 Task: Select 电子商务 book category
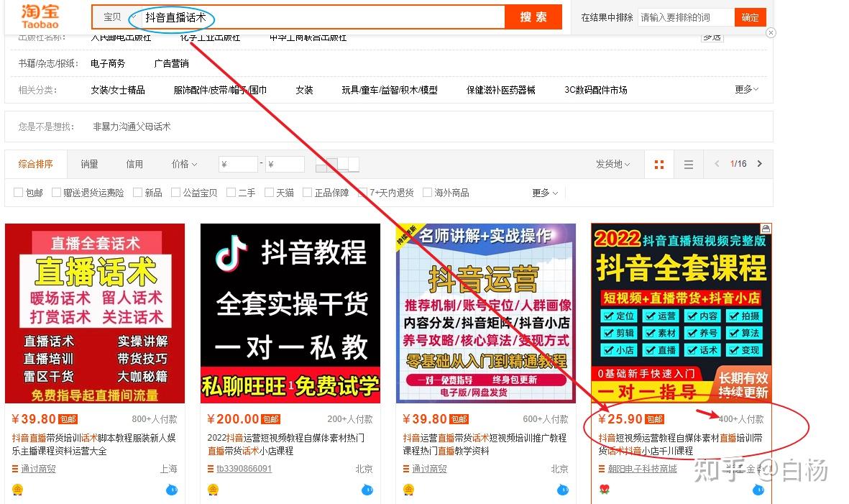[x=108, y=63]
